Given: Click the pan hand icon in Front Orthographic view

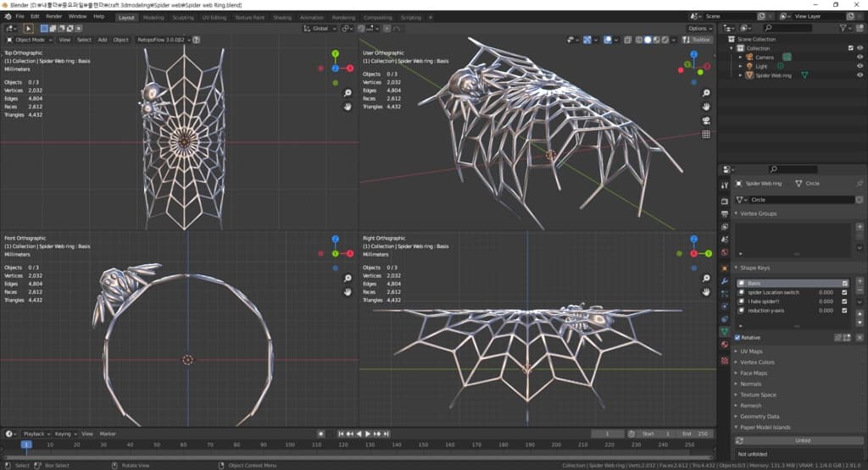Looking at the screenshot, I should coord(348,292).
